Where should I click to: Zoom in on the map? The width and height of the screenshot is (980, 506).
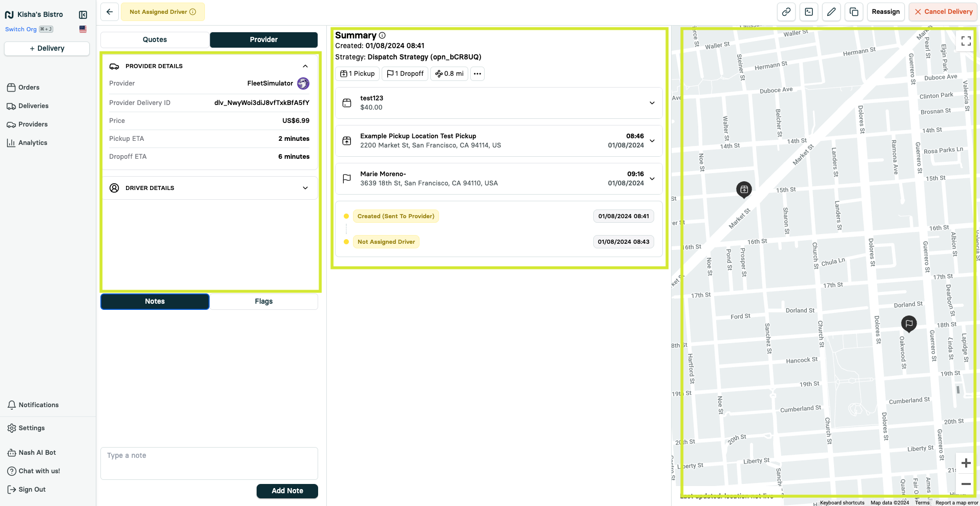coord(966,463)
